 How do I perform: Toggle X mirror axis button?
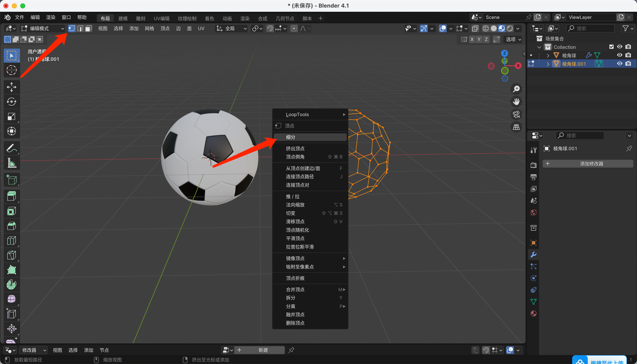point(472,39)
